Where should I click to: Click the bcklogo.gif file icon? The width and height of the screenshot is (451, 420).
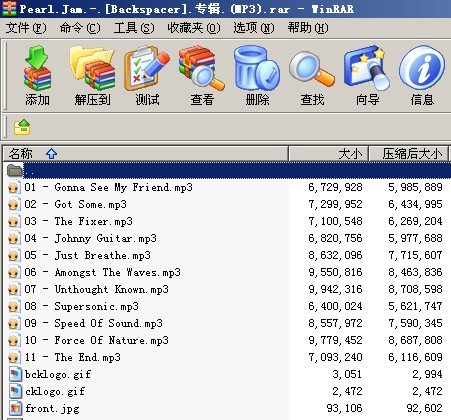pyautogui.click(x=15, y=374)
